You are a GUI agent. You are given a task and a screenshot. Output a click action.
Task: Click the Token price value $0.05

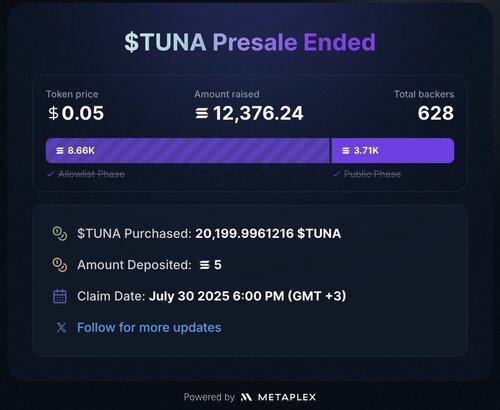pos(76,113)
